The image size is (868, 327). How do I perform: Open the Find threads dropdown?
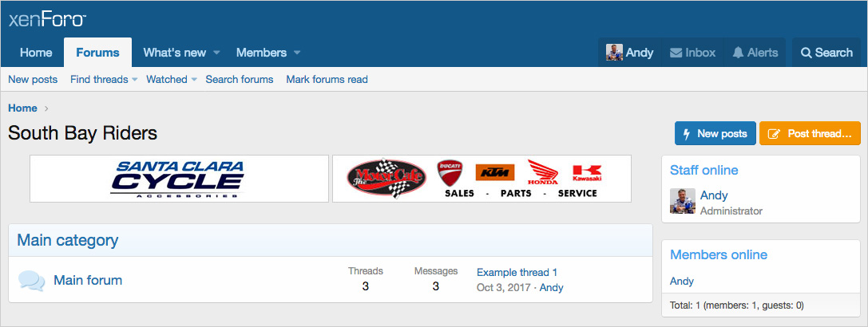click(x=104, y=80)
